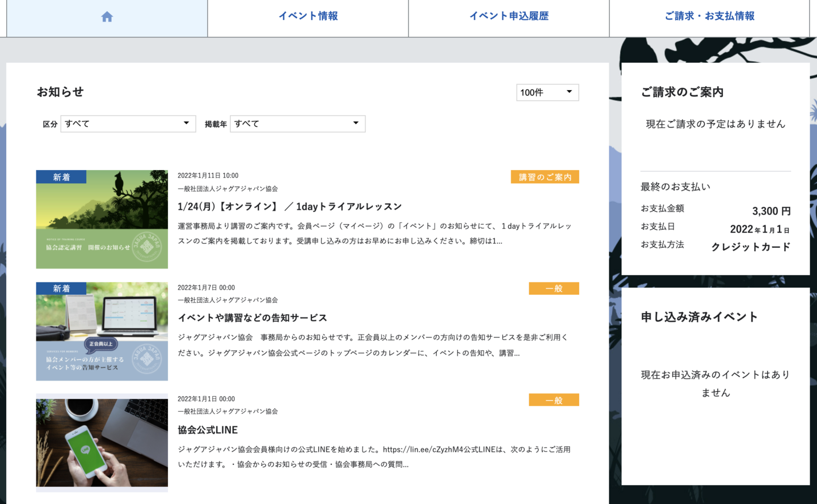Open the 100件 display count dropdown

pyautogui.click(x=547, y=92)
